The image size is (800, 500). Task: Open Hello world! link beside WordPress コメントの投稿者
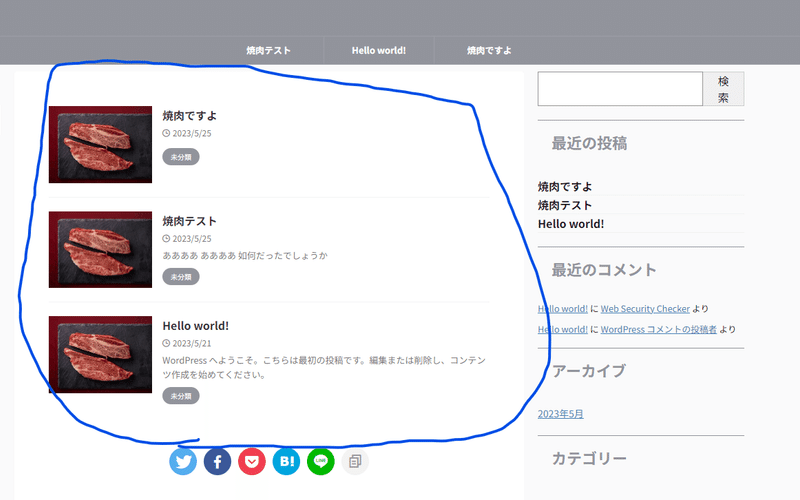click(x=563, y=330)
